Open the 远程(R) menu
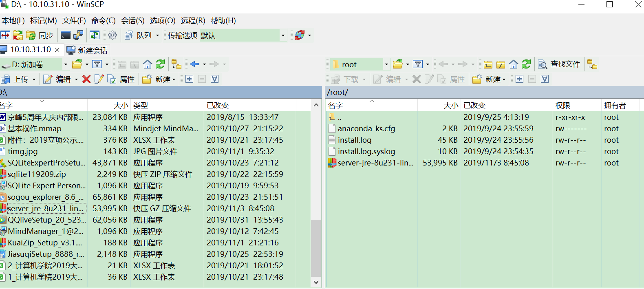This screenshot has height=289, width=644. point(193,21)
